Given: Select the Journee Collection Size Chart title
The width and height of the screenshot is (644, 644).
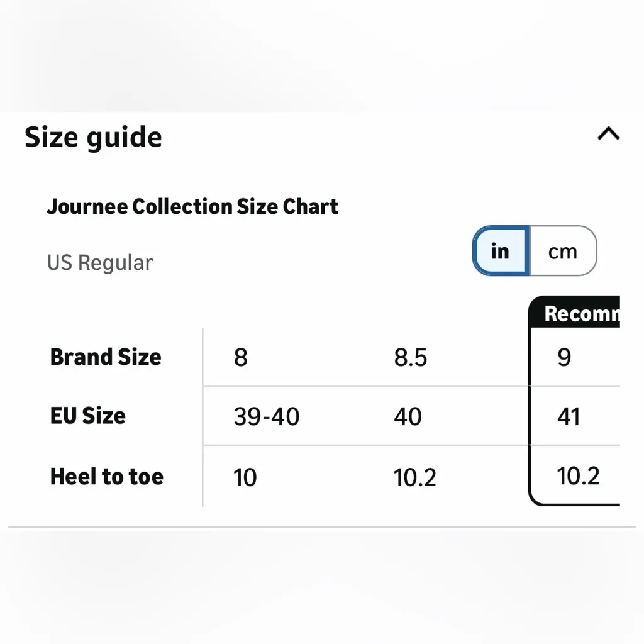Looking at the screenshot, I should tap(192, 206).
